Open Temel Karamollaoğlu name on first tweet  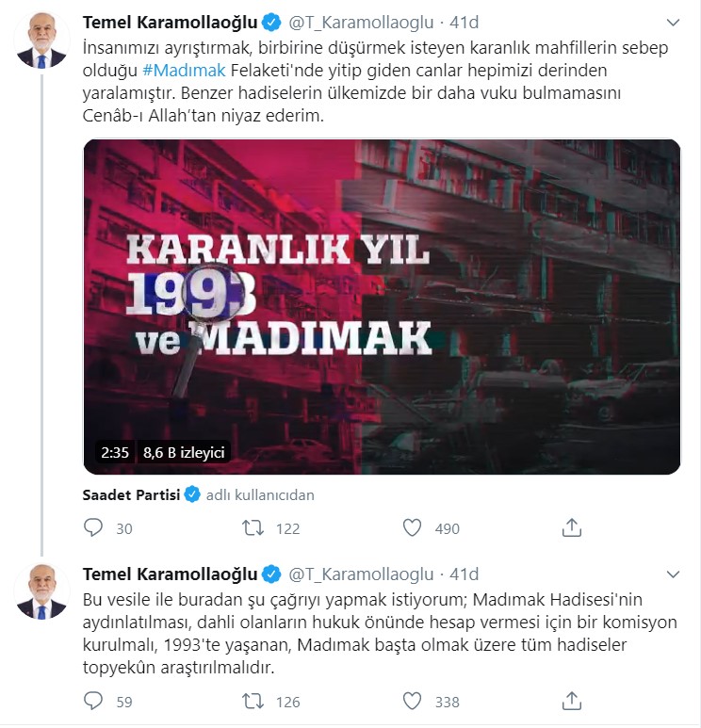click(x=170, y=23)
